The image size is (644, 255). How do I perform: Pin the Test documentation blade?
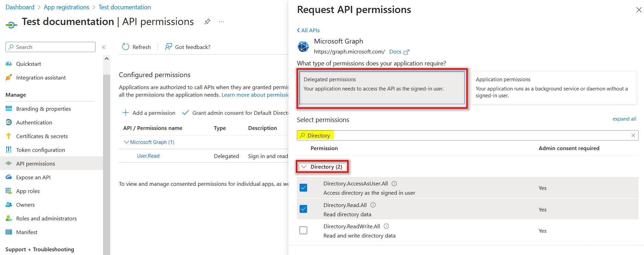pos(207,22)
